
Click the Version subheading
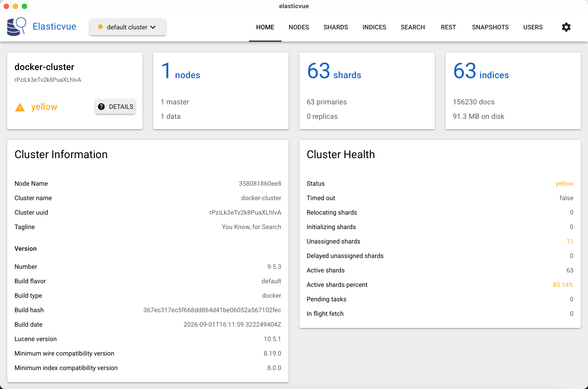(26, 248)
